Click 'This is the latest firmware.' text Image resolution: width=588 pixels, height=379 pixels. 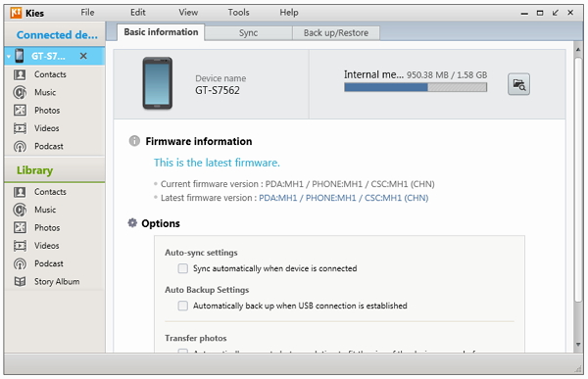tap(217, 163)
